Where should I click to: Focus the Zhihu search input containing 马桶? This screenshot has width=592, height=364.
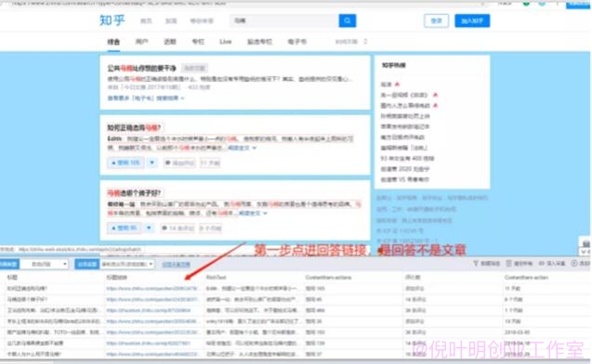(284, 20)
